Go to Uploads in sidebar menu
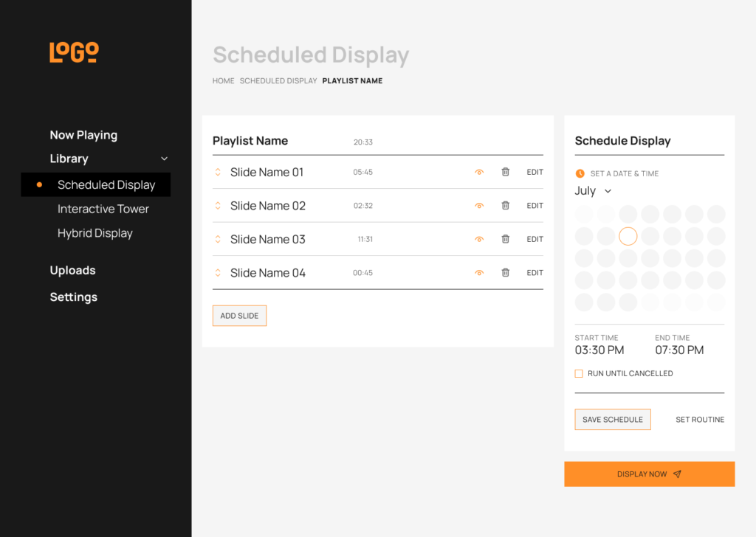Image resolution: width=756 pixels, height=537 pixels. [x=72, y=270]
